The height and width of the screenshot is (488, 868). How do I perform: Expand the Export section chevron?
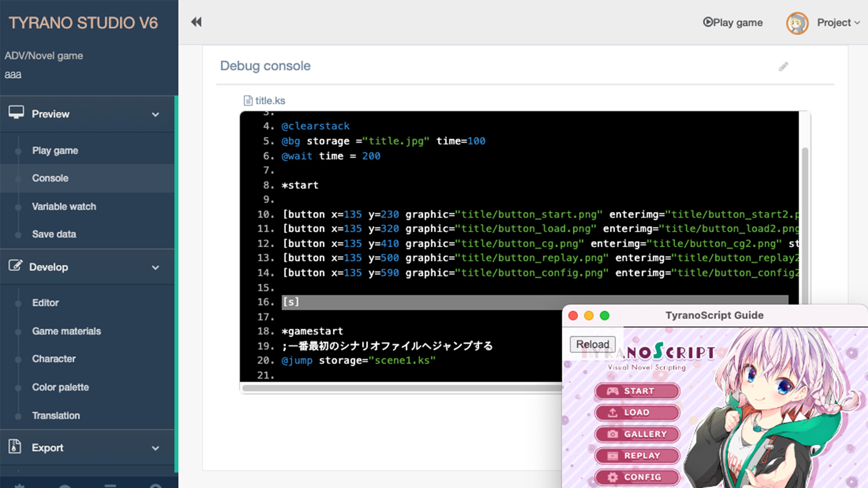tap(156, 448)
